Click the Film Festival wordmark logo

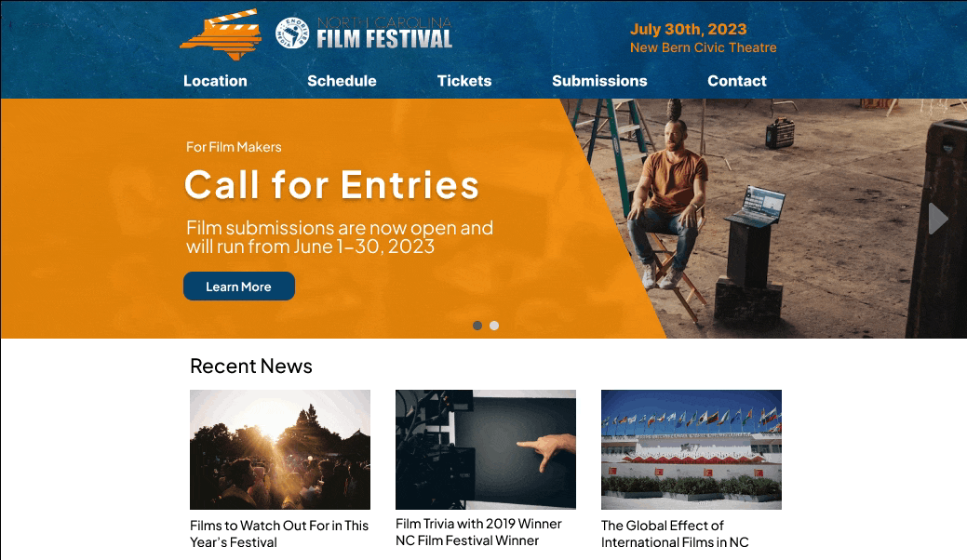pyautogui.click(x=384, y=33)
